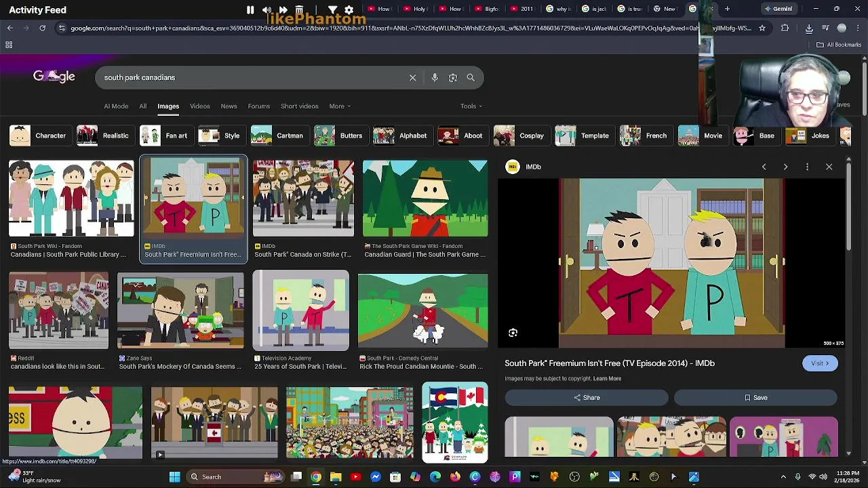Click the trash icon in Activity Feed bar

pyautogui.click(x=299, y=10)
